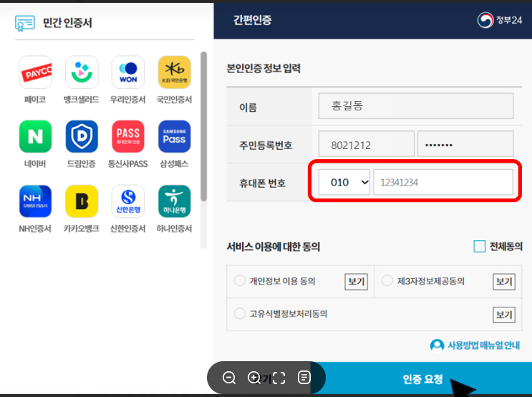This screenshot has width=532, height=397.
Task: Zoom in with the plus magnifier
Action: (x=254, y=378)
